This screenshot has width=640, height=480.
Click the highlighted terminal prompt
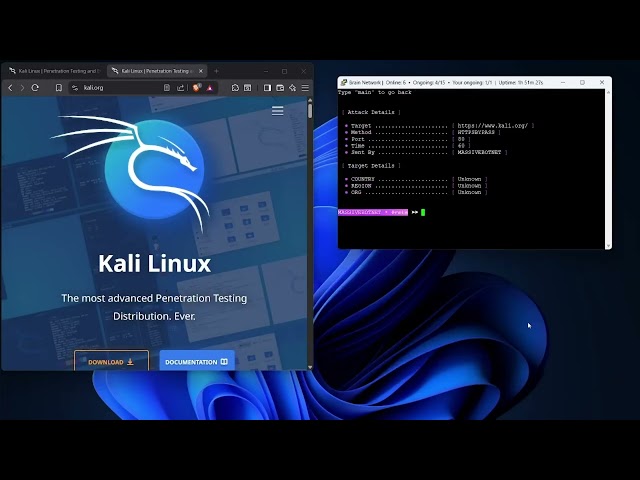point(373,212)
